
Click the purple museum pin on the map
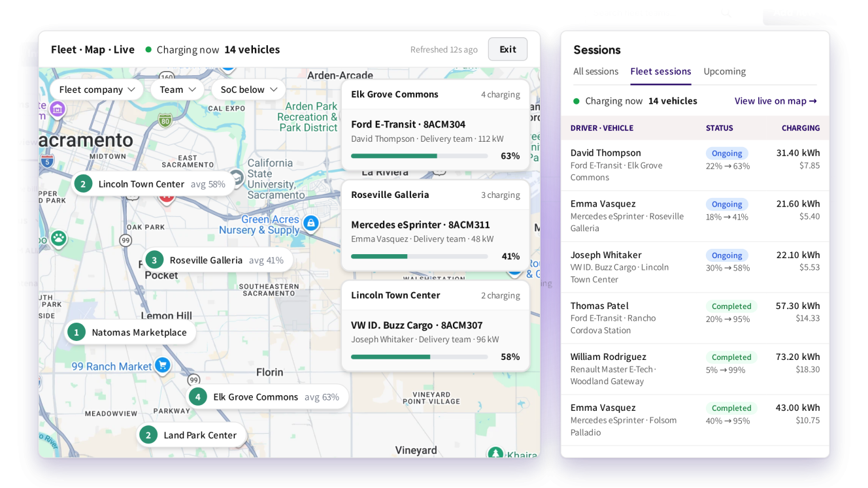click(58, 109)
